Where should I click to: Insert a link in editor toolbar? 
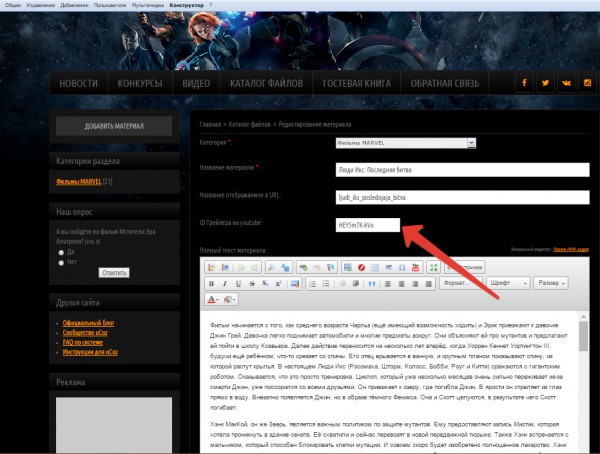303,267
